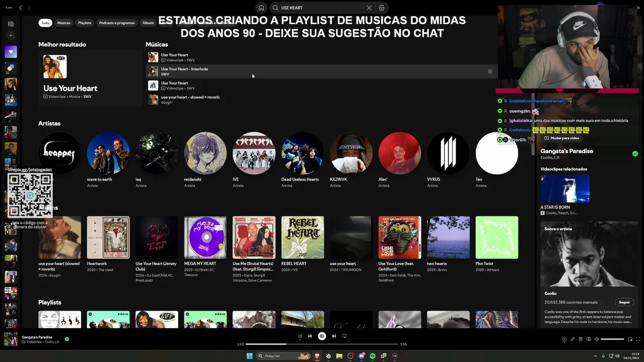The height and width of the screenshot is (362, 644).
Task: Select Podcasts e programas filter chip
Action: pos(117,23)
